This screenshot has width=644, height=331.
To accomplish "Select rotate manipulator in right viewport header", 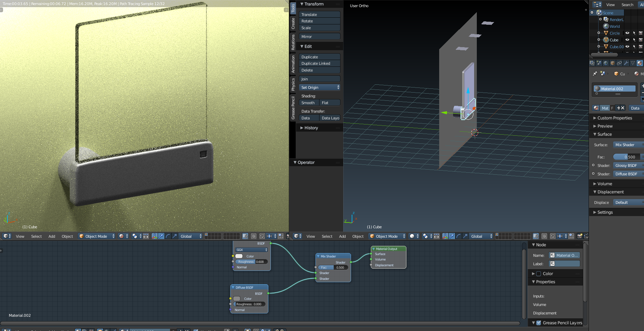I will coord(458,236).
